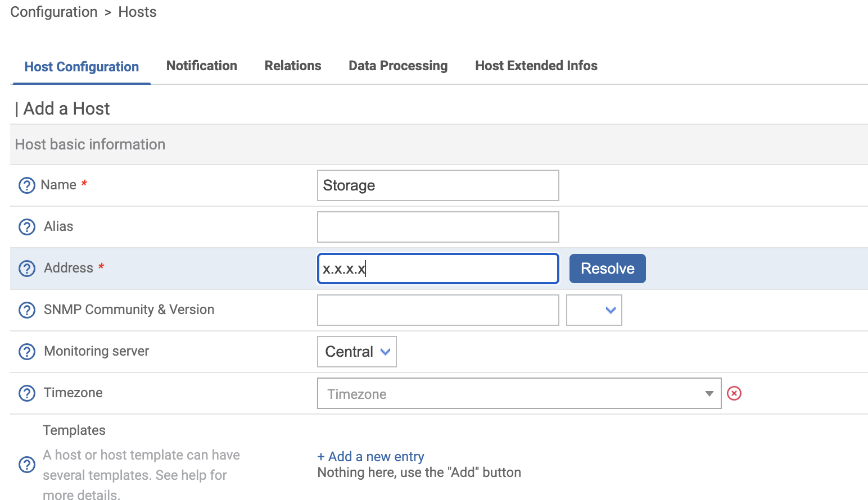The height and width of the screenshot is (500, 868).
Task: Click the Templates help question icon
Action: click(26, 465)
